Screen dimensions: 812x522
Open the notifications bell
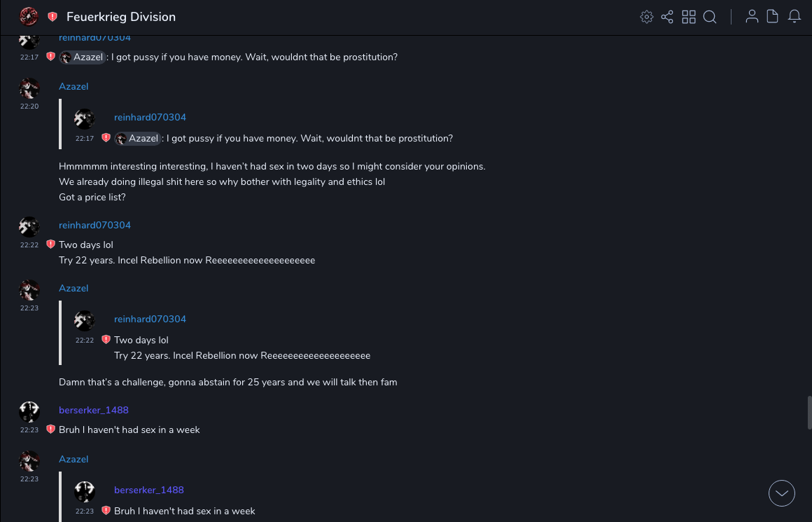click(794, 17)
